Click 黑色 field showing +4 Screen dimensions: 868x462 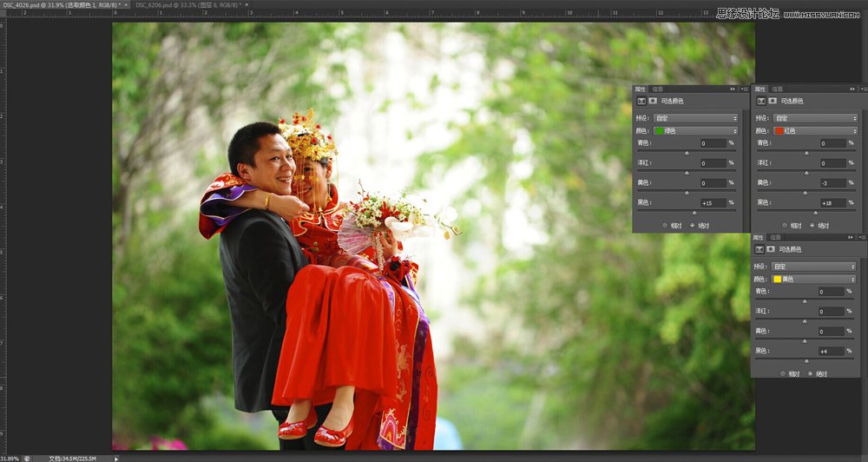tap(832, 352)
